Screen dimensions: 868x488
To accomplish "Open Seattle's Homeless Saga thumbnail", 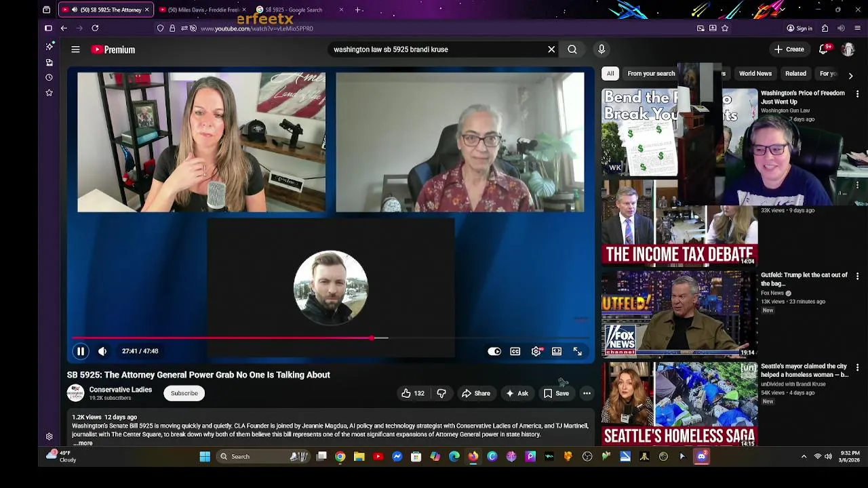I will click(679, 405).
